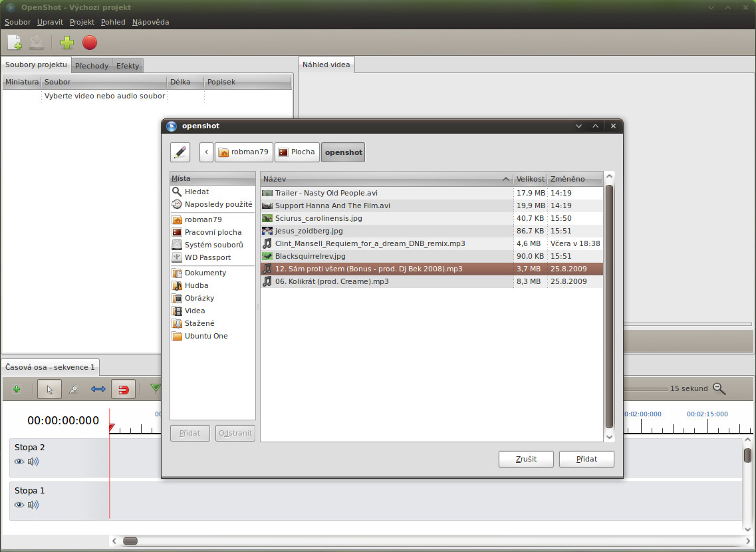Select the razor cut tool in the timeline toolbar
The width and height of the screenshot is (756, 552).
(x=74, y=389)
